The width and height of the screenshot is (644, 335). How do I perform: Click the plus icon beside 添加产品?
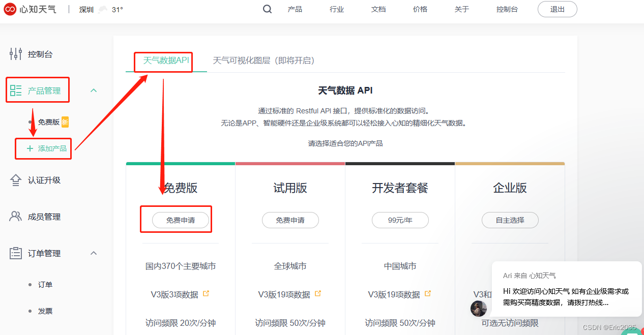coord(30,148)
